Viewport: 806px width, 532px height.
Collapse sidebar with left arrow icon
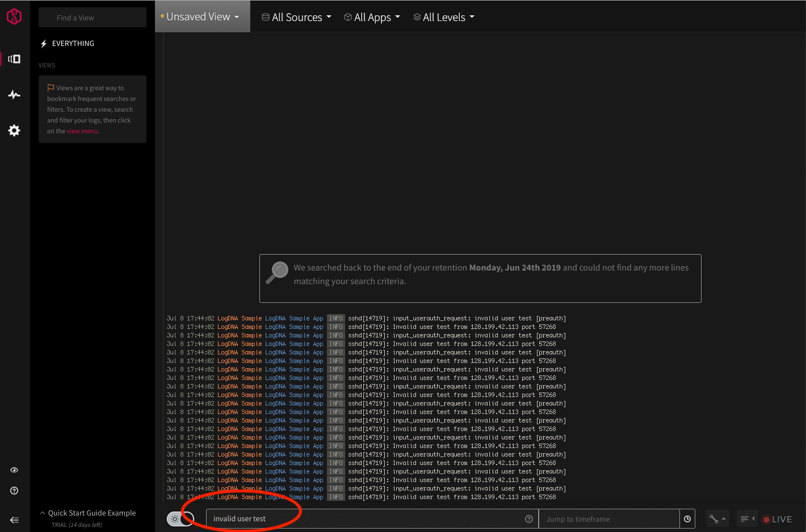coord(14,520)
